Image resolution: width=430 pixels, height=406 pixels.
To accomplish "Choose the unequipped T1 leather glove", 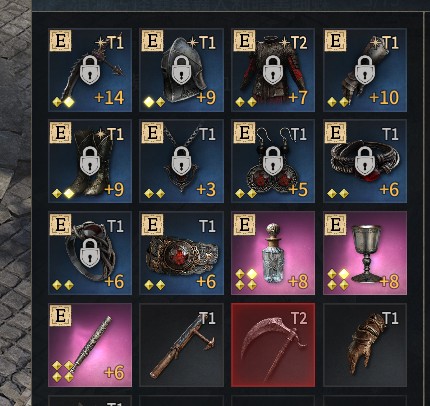I will (365, 345).
